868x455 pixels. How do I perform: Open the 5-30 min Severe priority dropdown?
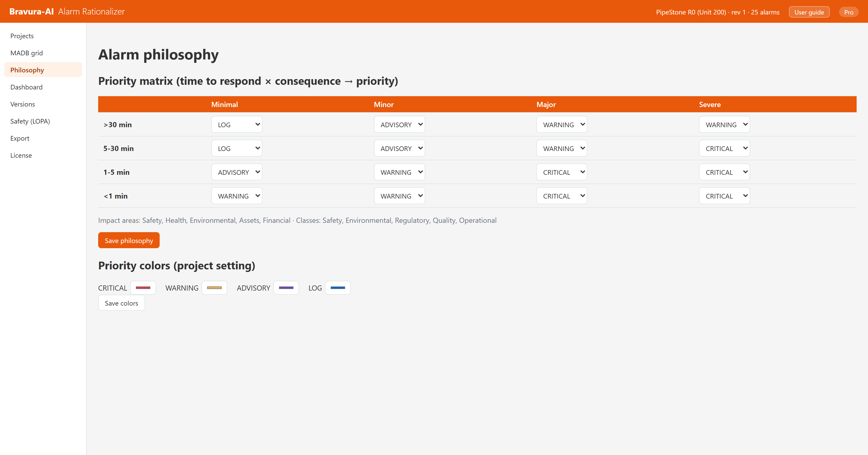tap(724, 148)
